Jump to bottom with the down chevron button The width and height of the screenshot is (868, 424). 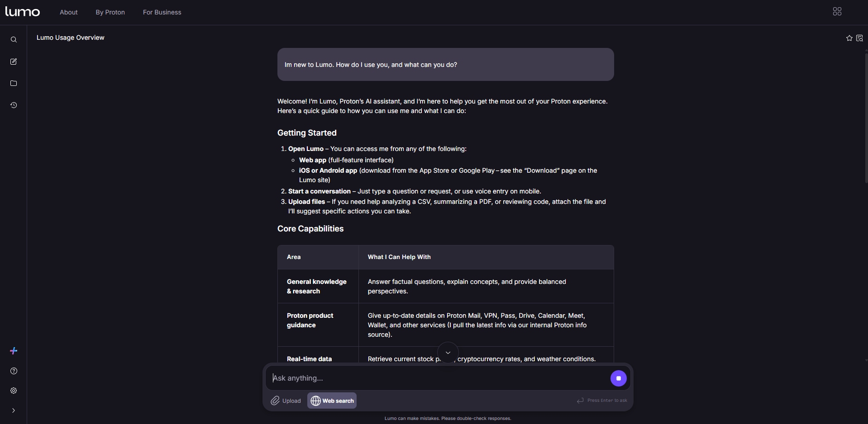tap(448, 353)
